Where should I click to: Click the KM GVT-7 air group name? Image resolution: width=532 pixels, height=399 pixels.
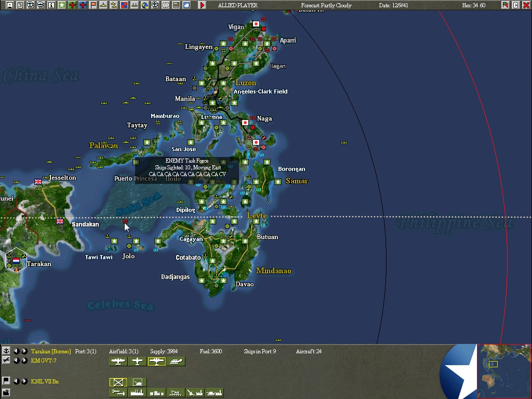[x=44, y=361]
